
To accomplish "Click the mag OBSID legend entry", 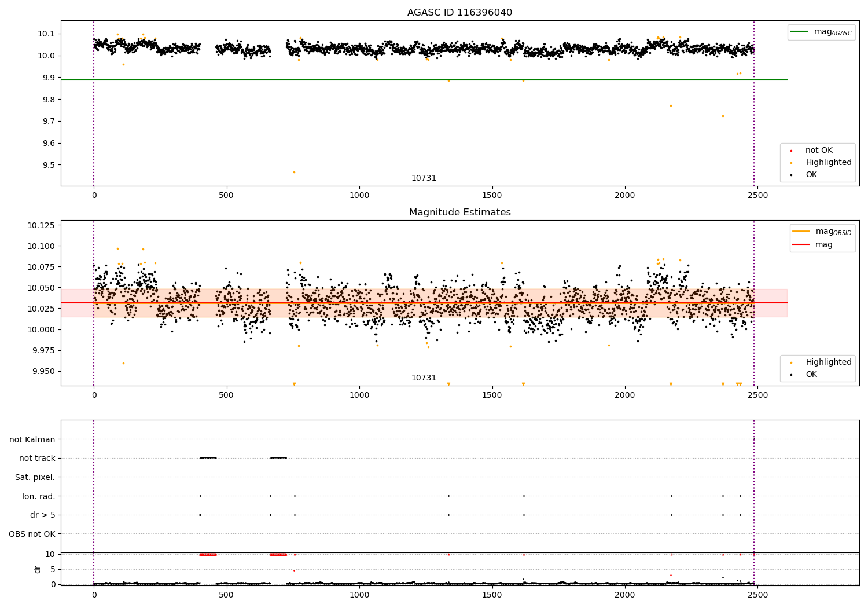I will [x=822, y=232].
